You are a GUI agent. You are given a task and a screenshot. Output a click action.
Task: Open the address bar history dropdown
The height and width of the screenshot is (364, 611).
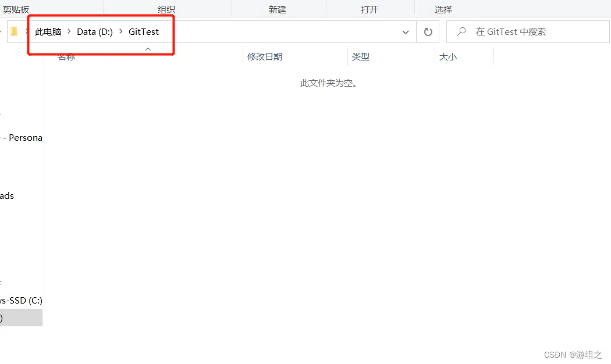tap(406, 31)
